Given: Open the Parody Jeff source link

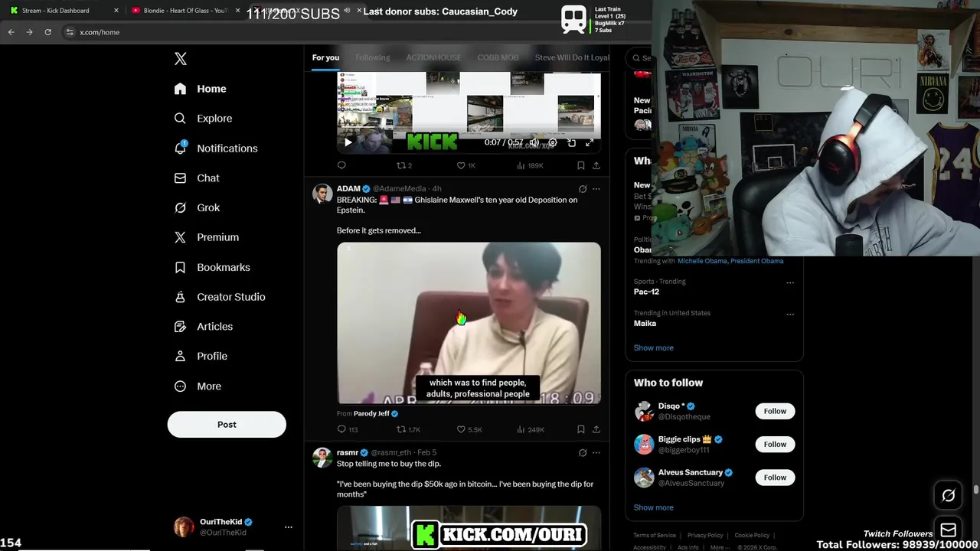Looking at the screenshot, I should pos(371,413).
